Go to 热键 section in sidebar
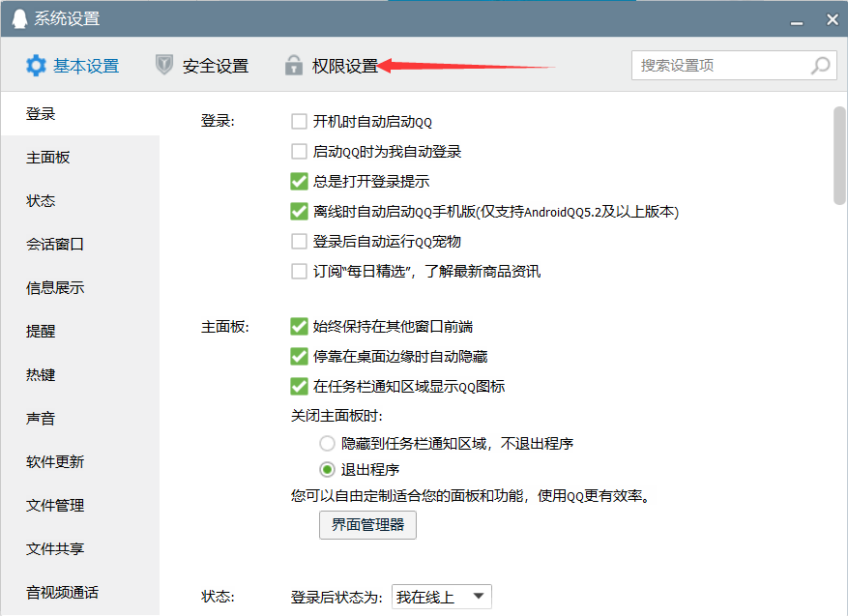This screenshot has height=616, width=848. pyautogui.click(x=80, y=375)
